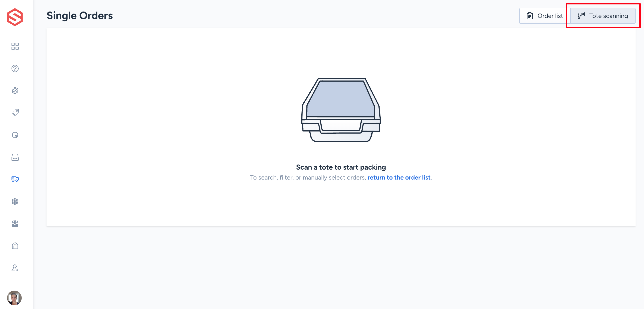Viewport: 644px width, 309px height.
Task: Click the Scan a tote to start packing heading
Action: [x=341, y=167]
